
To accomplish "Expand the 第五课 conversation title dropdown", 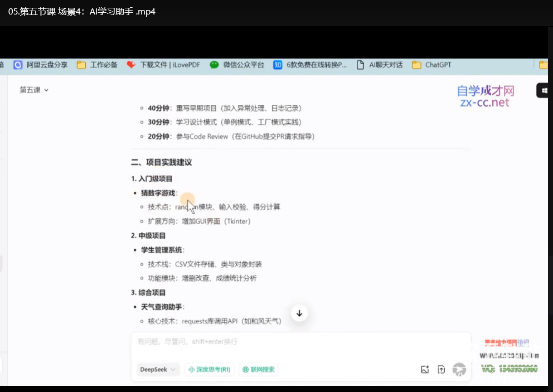I will click(34, 90).
